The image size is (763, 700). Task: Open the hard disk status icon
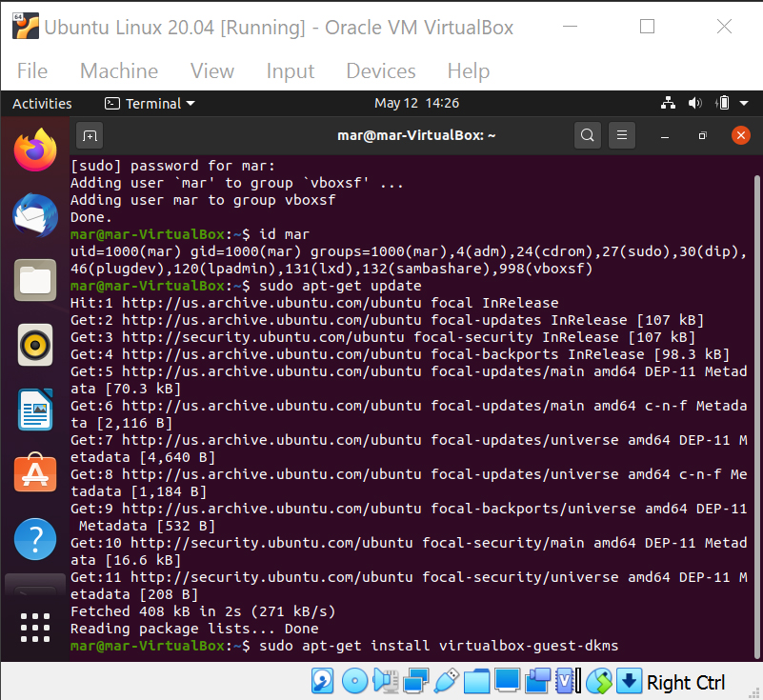322,680
